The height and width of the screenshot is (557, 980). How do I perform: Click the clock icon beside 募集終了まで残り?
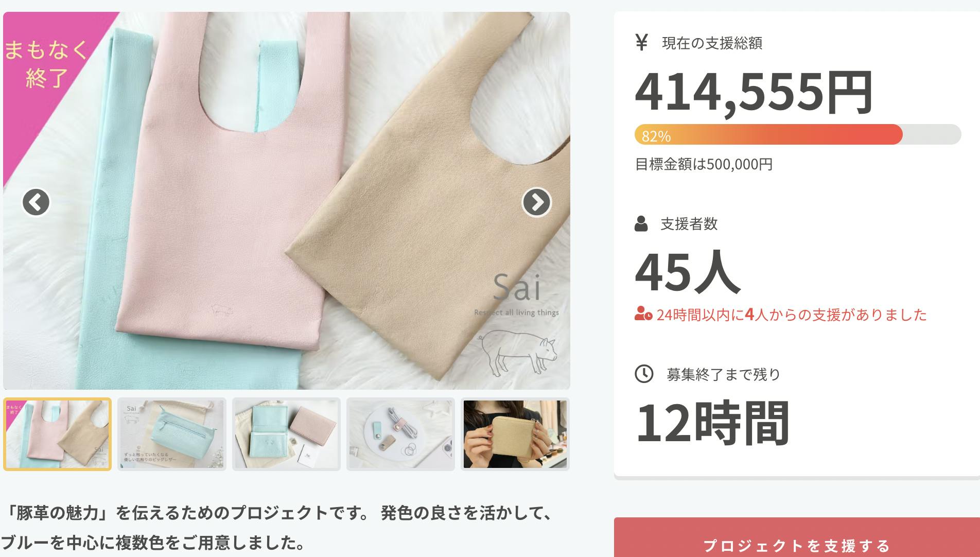pos(644,374)
